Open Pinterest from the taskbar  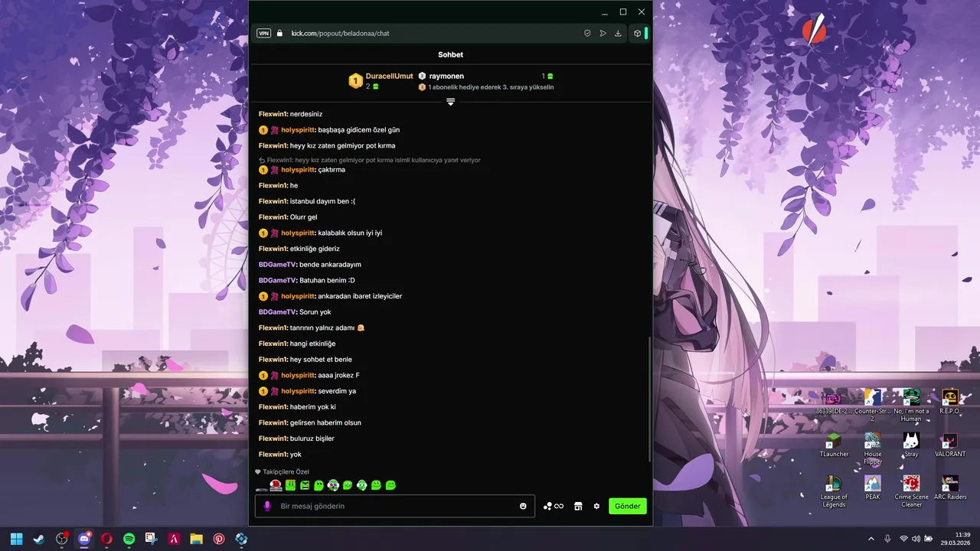click(219, 539)
